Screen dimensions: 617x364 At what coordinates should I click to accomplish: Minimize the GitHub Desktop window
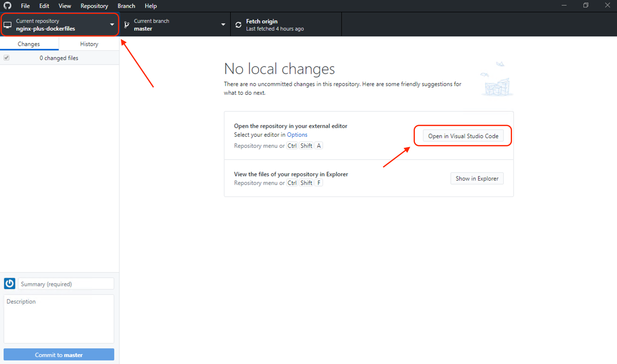point(564,5)
